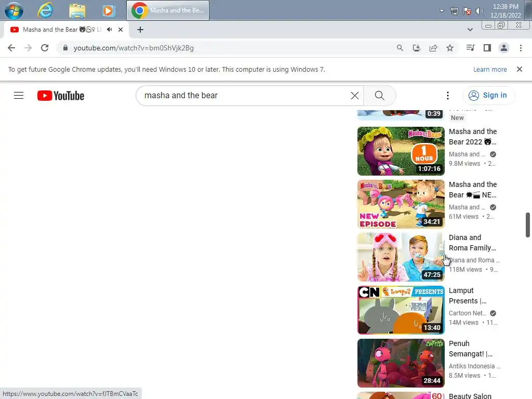Sign in to YouTube
532x399 pixels.
click(488, 96)
